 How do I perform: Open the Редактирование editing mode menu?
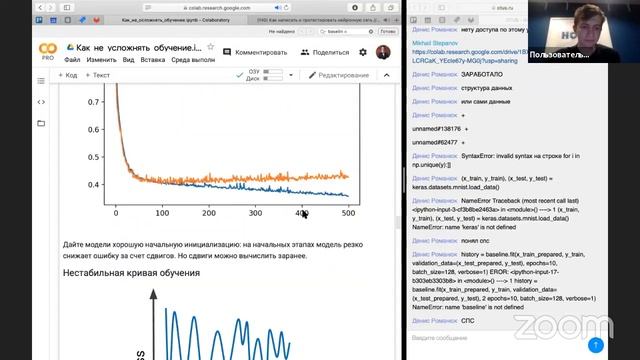pyautogui.click(x=339, y=75)
